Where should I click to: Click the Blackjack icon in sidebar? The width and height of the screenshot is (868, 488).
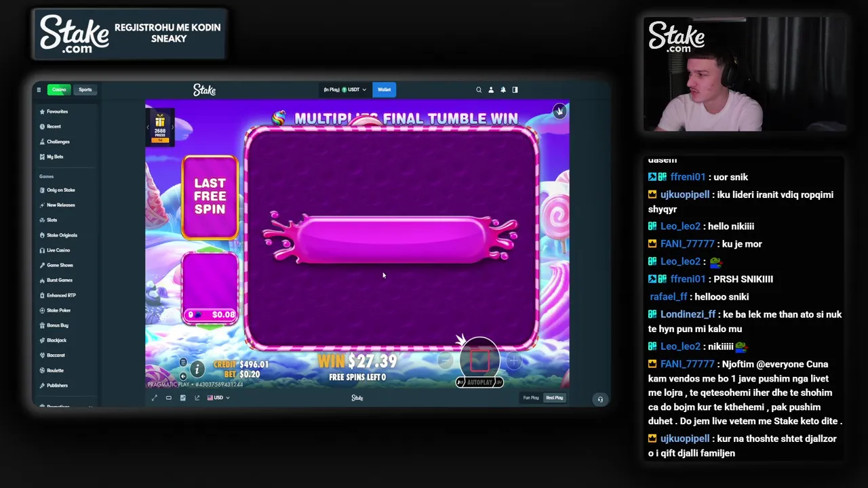tap(42, 340)
